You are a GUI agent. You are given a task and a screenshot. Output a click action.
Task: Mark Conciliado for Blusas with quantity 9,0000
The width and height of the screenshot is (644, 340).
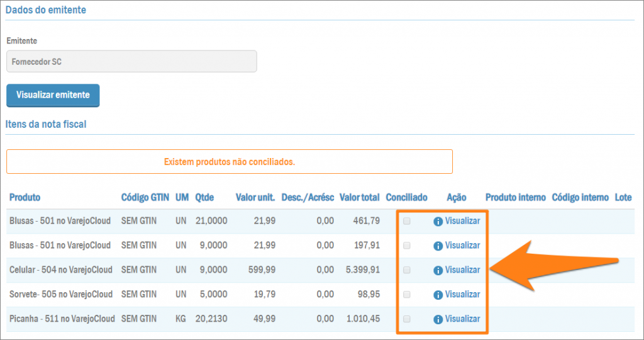407,246
